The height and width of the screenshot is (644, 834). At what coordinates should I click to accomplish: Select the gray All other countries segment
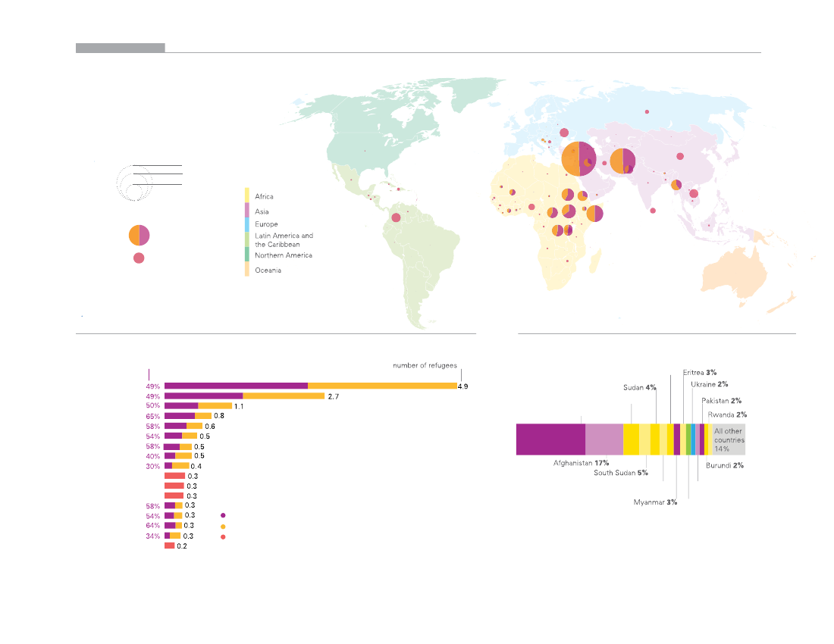point(728,439)
